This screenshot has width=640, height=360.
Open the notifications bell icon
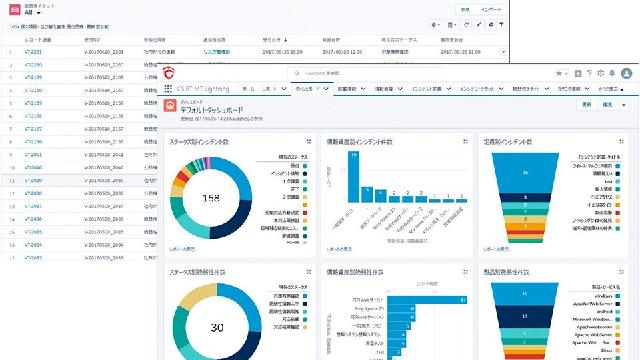pyautogui.click(x=612, y=73)
